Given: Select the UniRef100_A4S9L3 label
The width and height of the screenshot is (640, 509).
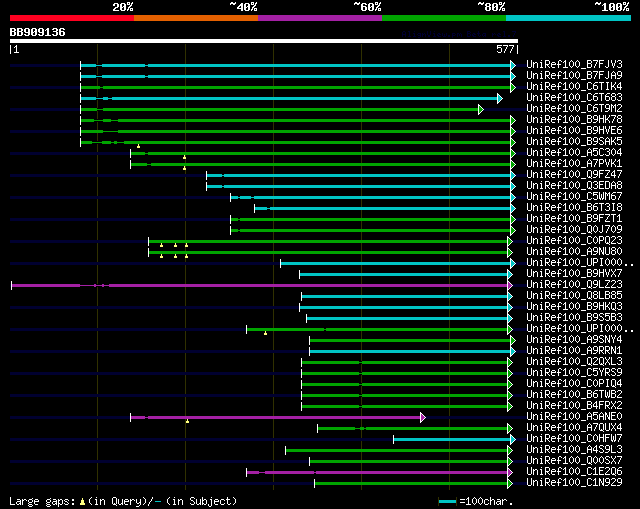Looking at the screenshot, I should point(574,450).
